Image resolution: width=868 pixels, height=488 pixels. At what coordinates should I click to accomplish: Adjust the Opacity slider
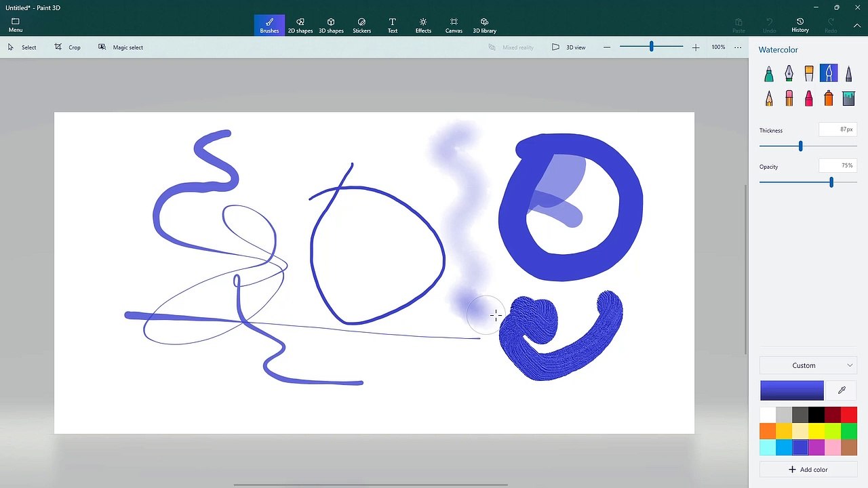coord(831,182)
